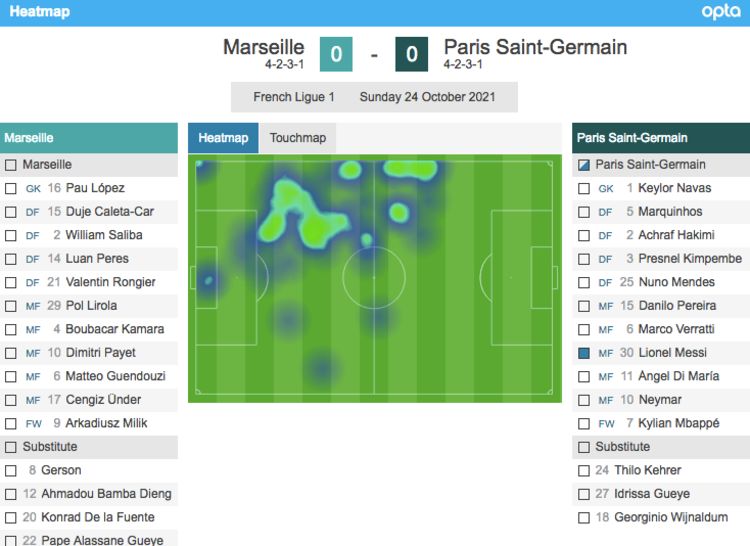This screenshot has height=546, width=750.
Task: Uncheck the Lionel Messi checkbox
Action: (x=584, y=353)
